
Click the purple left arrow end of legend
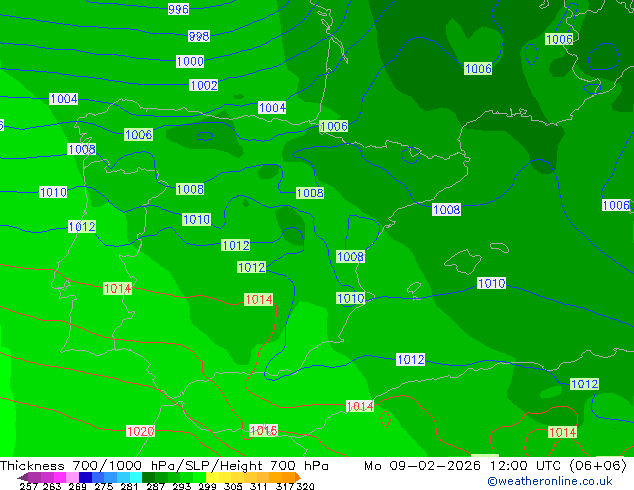(x=22, y=477)
